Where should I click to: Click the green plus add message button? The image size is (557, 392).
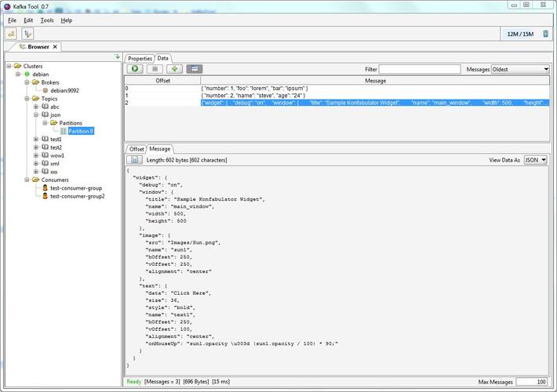pyautogui.click(x=174, y=69)
